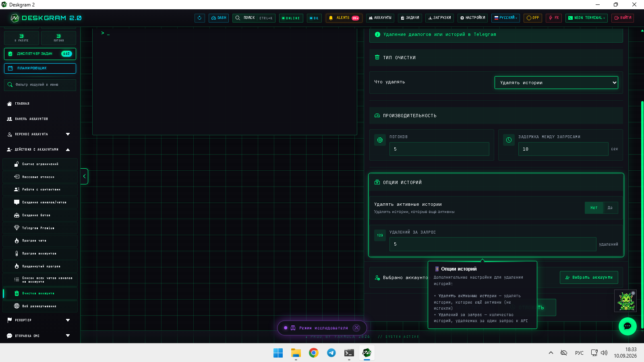Click the flame icon for Прогрев чата
The width and height of the screenshot is (644, 362).
[x=17, y=241]
